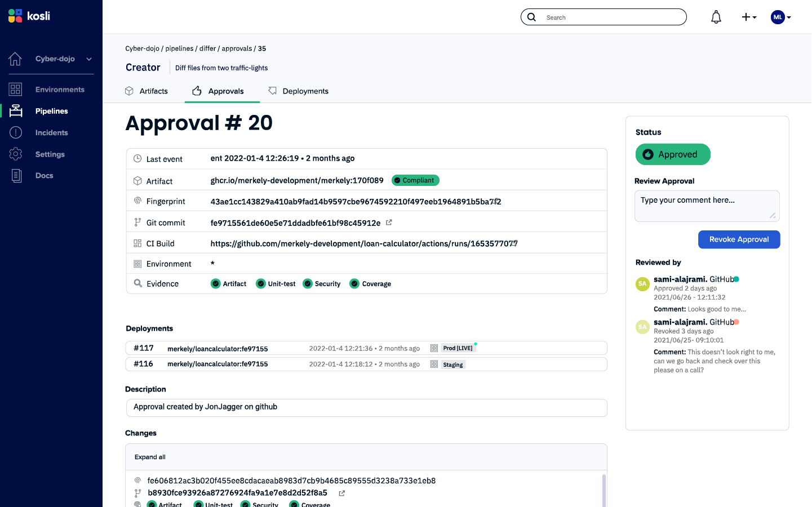Switch to the Artifacts tab

tap(147, 91)
